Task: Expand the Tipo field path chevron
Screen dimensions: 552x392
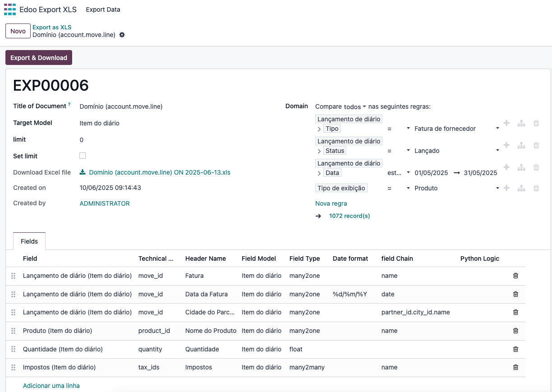Action: click(319, 129)
